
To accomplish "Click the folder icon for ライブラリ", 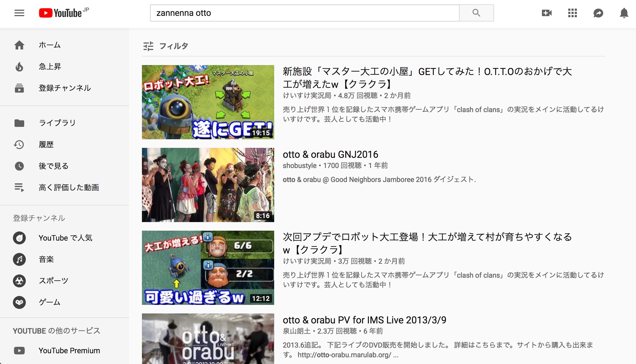I will pos(19,123).
